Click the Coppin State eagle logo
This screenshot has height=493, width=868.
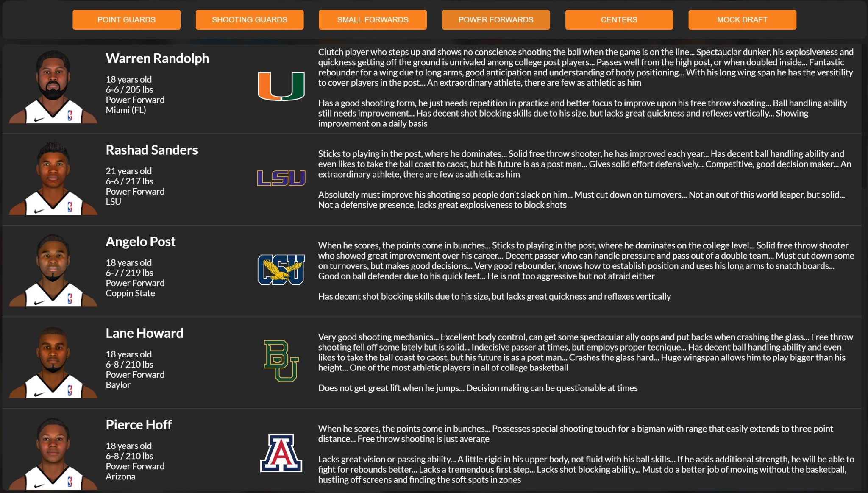(x=281, y=270)
